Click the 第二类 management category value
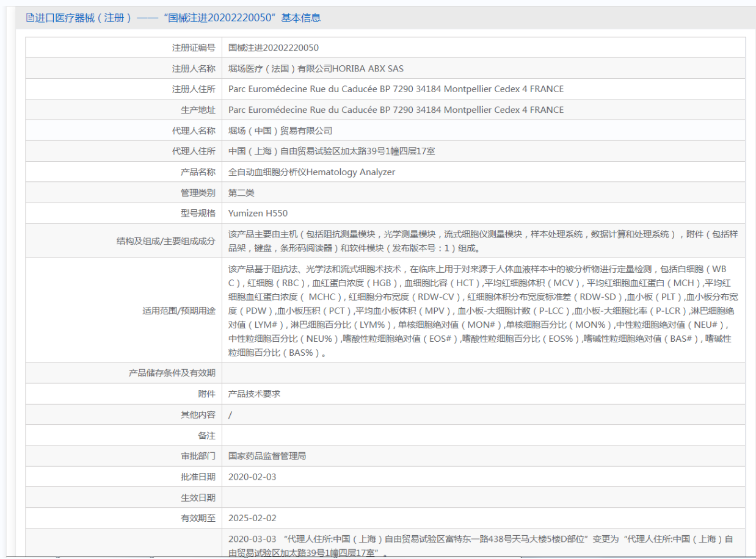Screen dimensions: 756x559 (x=241, y=193)
